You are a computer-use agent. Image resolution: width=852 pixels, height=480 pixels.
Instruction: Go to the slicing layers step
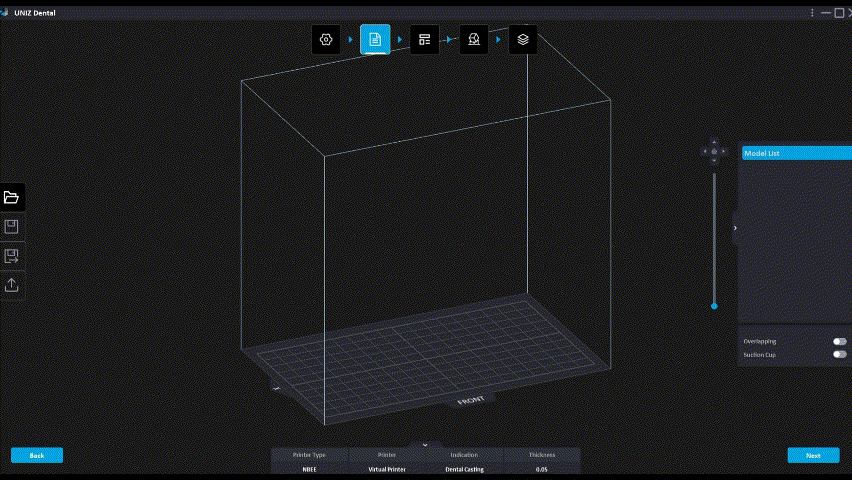pos(523,39)
